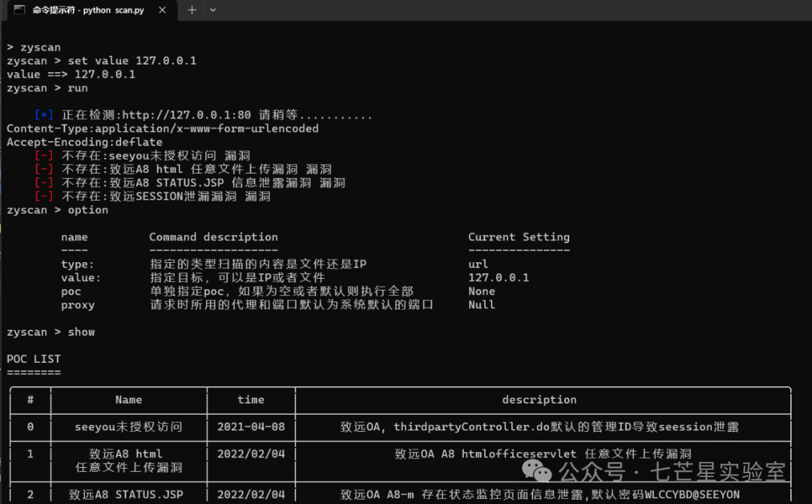Image resolution: width=812 pixels, height=504 pixels.
Task: Open the new tab profile dropdown arrow
Action: click(213, 10)
